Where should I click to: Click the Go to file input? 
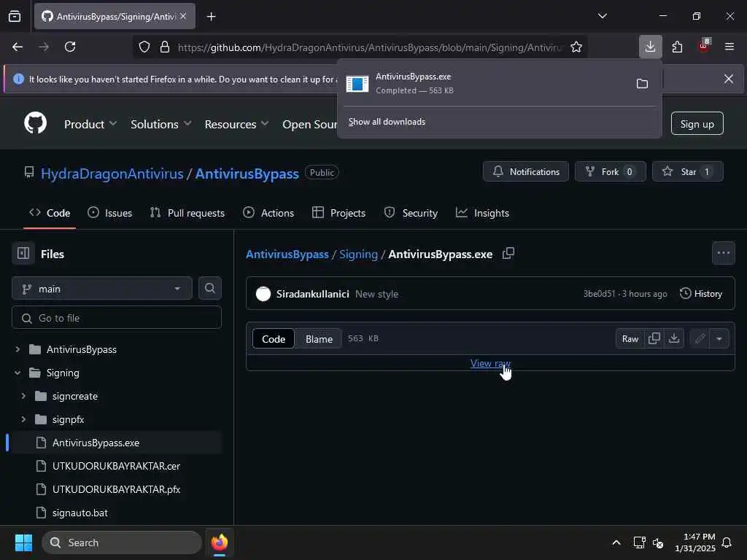(x=117, y=318)
